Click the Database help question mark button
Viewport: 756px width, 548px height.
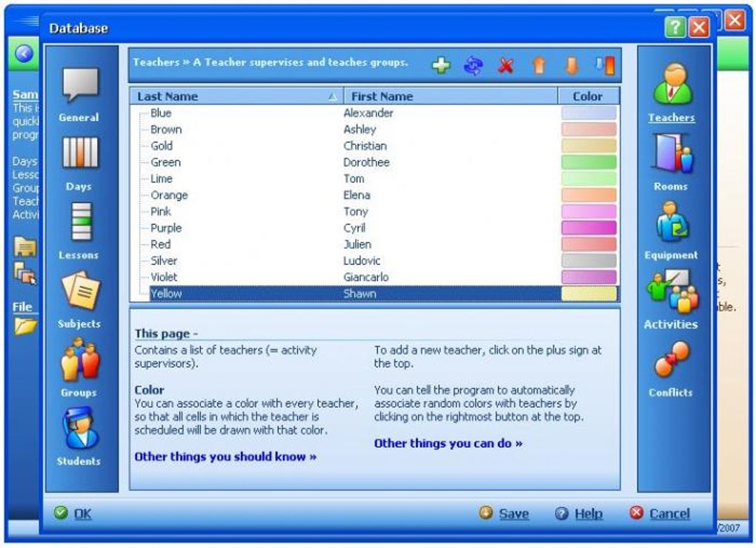click(675, 27)
